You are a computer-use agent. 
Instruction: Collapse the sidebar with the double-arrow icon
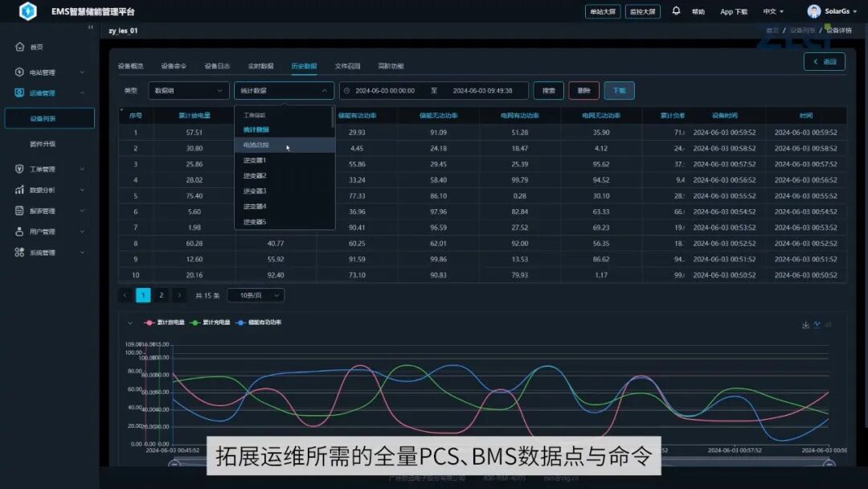click(91, 27)
